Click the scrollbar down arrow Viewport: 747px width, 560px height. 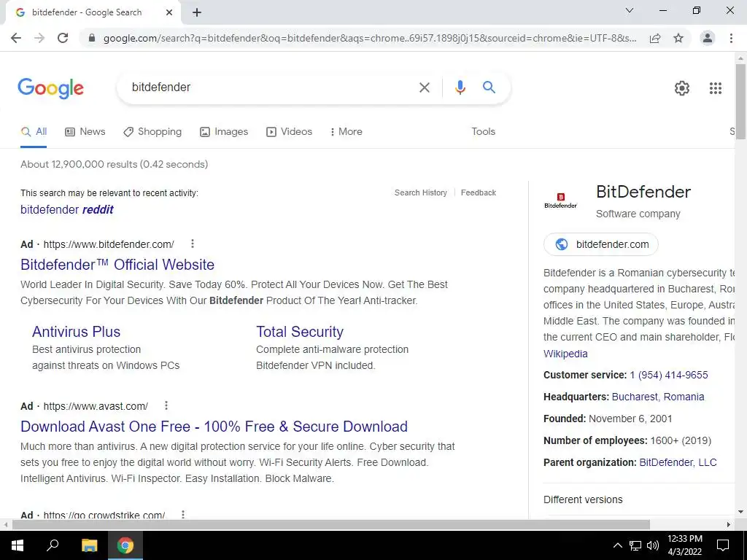740,513
